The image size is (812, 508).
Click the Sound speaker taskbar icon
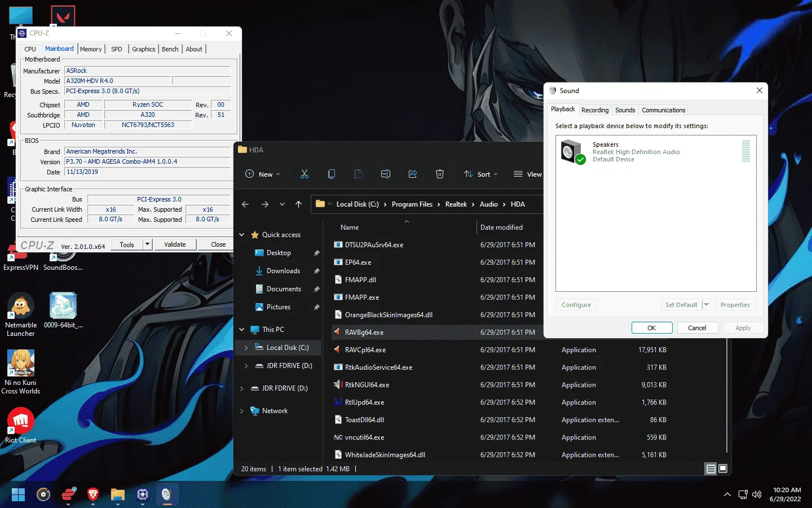coord(166,494)
